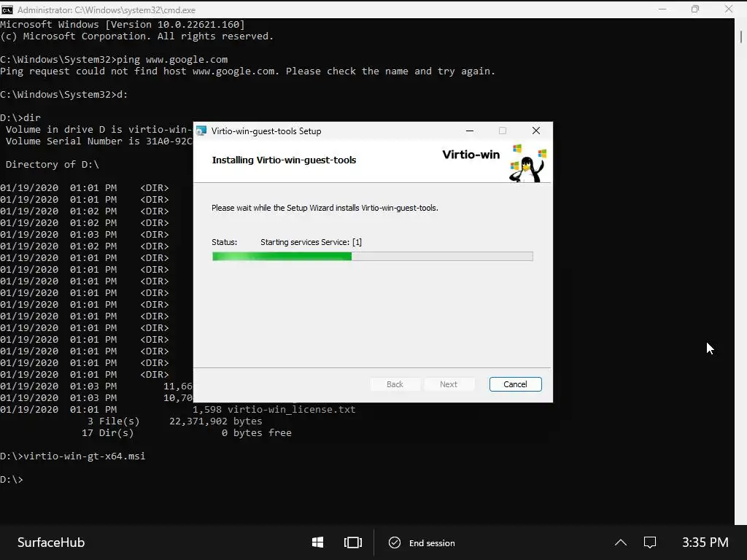Open the notification center icon
The width and height of the screenshot is (747, 560).
[x=650, y=542]
